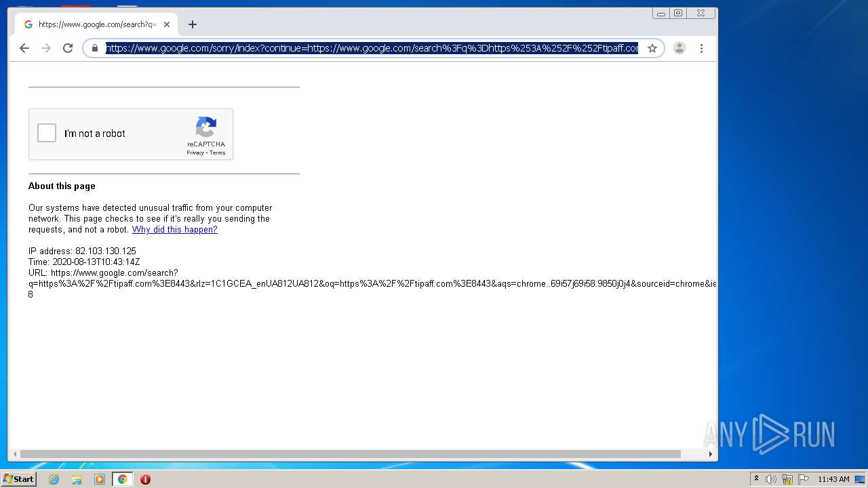The height and width of the screenshot is (488, 868).
Task: Open the Windows Start menu
Action: 18,479
